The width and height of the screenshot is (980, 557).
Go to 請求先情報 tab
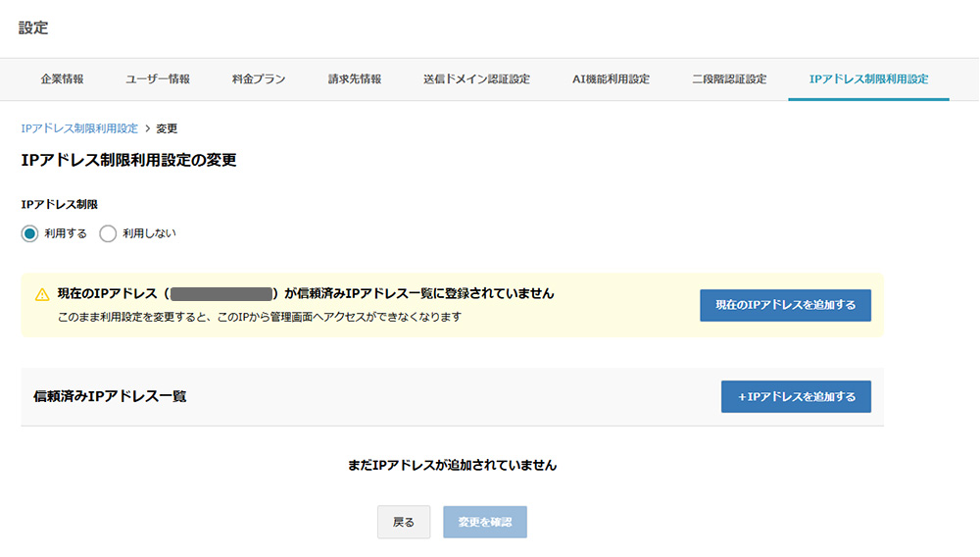(355, 79)
